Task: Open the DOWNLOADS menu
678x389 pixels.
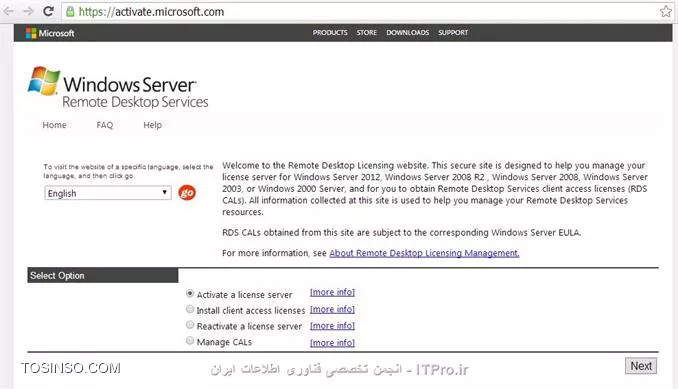Action: (x=407, y=32)
